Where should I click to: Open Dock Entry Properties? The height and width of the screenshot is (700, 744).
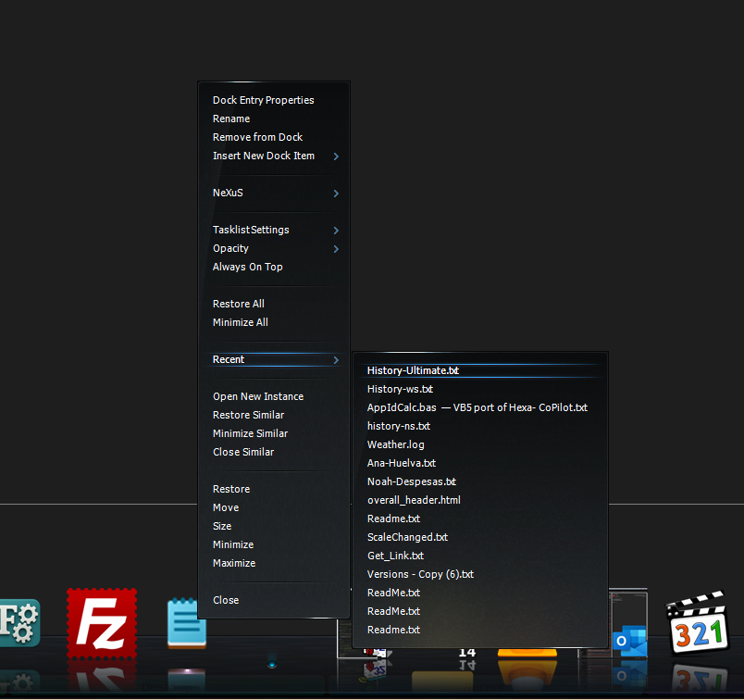(x=263, y=100)
